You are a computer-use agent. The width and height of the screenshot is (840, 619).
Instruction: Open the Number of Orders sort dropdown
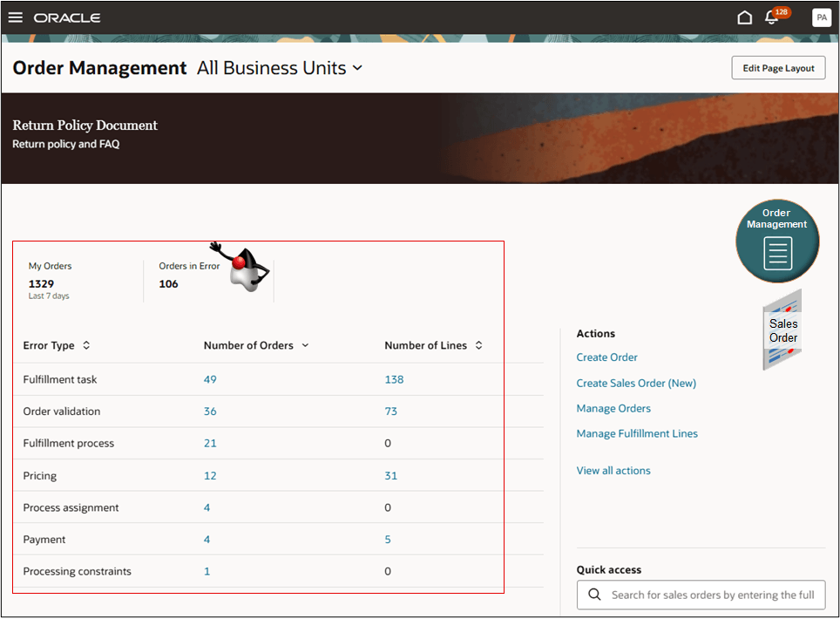click(x=305, y=345)
